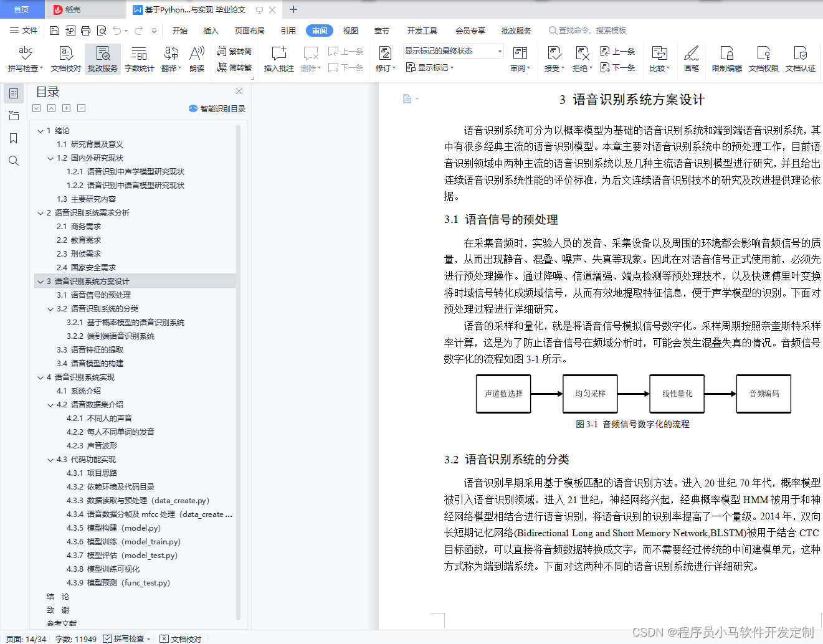
Task: Convert text with 简转繁
Action: click(234, 67)
